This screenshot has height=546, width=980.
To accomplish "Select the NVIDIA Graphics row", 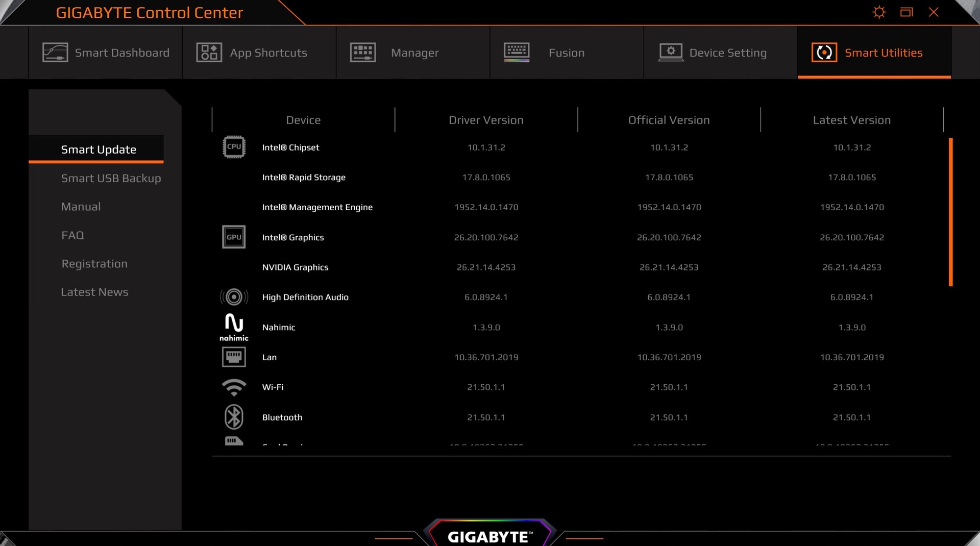I will pos(581,267).
